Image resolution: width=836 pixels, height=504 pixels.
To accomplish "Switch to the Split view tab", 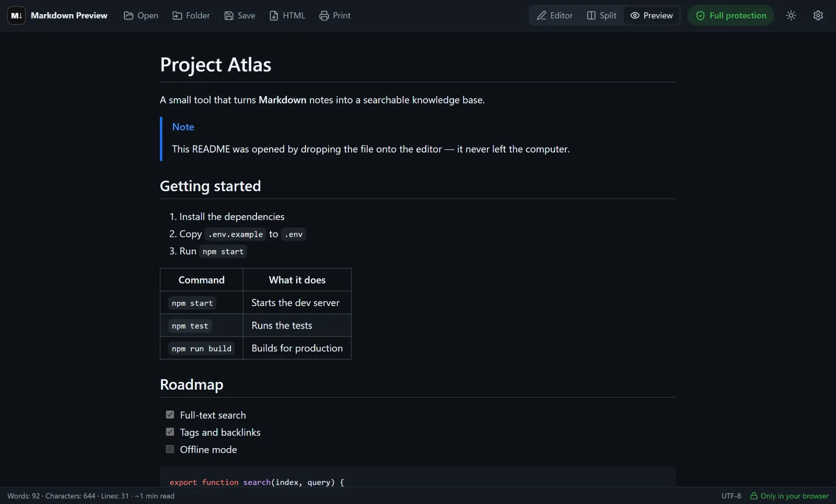I will click(602, 16).
